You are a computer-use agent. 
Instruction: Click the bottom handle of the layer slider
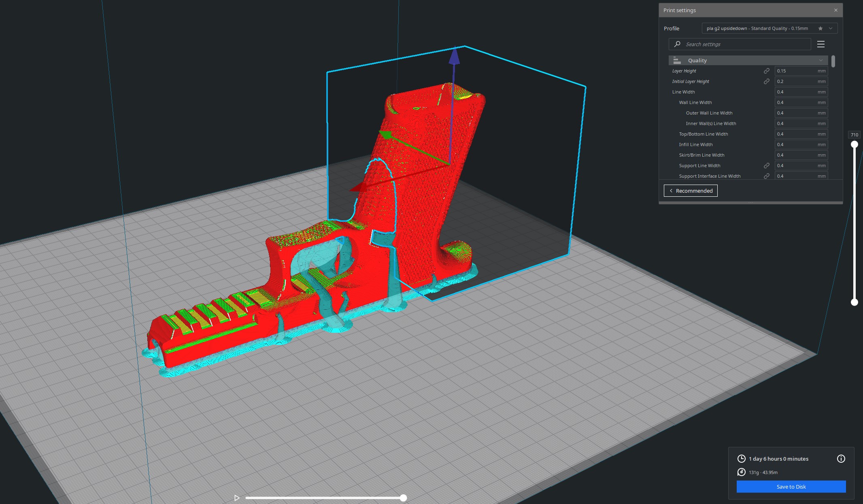click(x=854, y=302)
